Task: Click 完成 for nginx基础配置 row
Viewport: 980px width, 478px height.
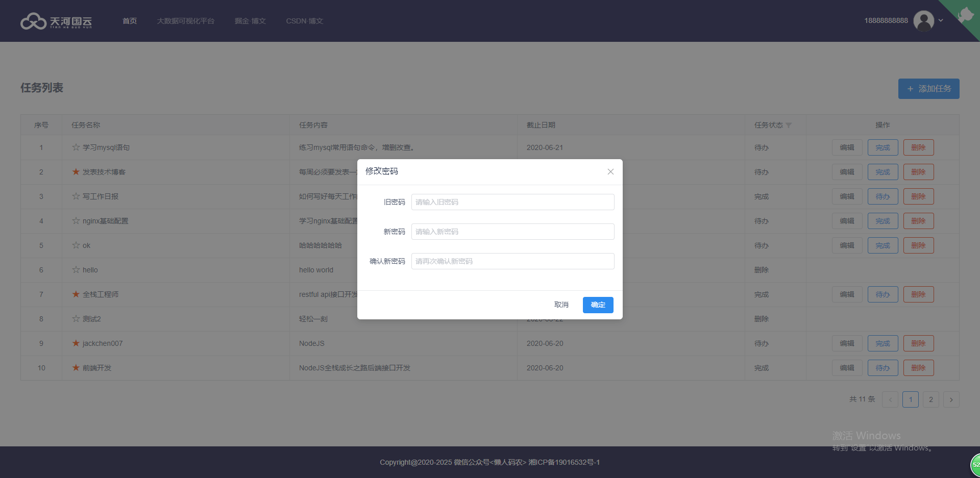Action: [x=883, y=221]
